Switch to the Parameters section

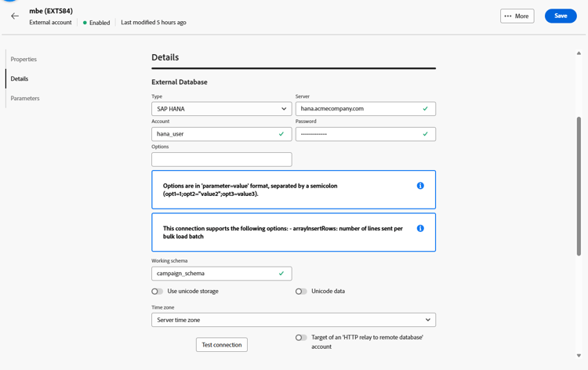click(25, 99)
